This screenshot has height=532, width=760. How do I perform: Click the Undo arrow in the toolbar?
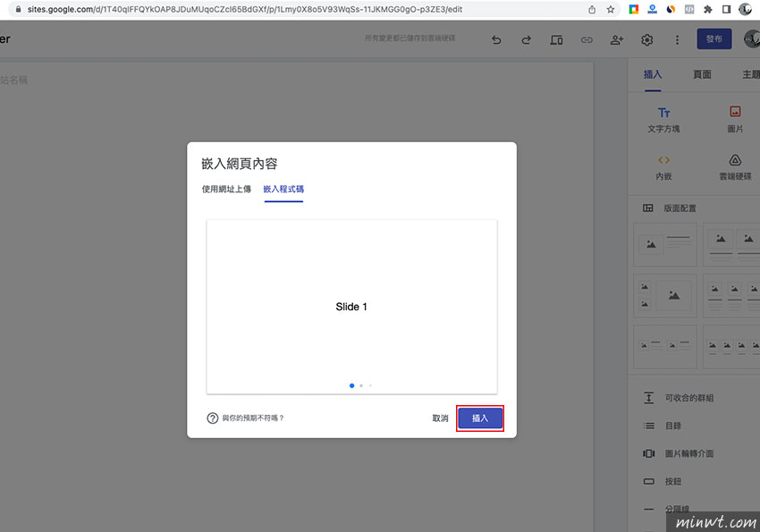[496, 39]
